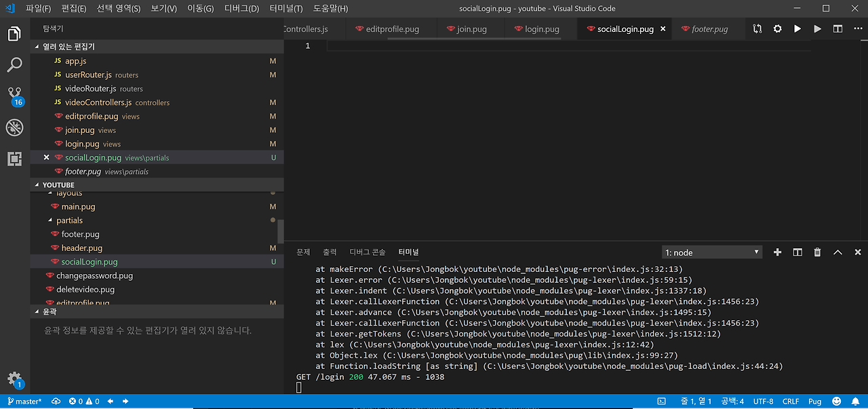Viewport: 868px width, 409px height.
Task: Open the 선택 영역(S) menu
Action: tap(118, 9)
